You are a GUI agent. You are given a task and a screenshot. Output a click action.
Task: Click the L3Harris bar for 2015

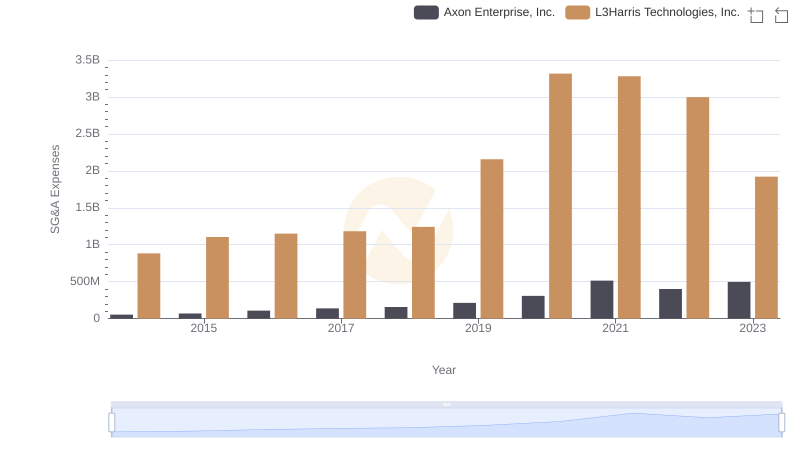[x=217, y=277]
